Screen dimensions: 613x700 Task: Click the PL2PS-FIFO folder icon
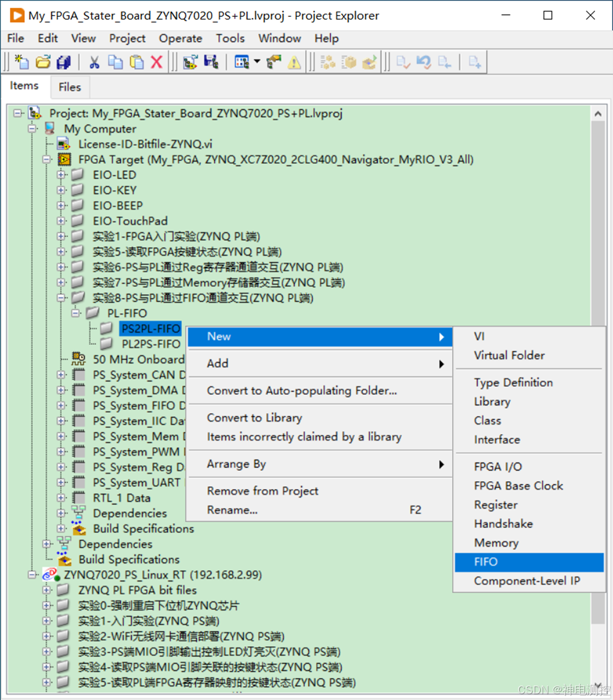click(x=107, y=344)
